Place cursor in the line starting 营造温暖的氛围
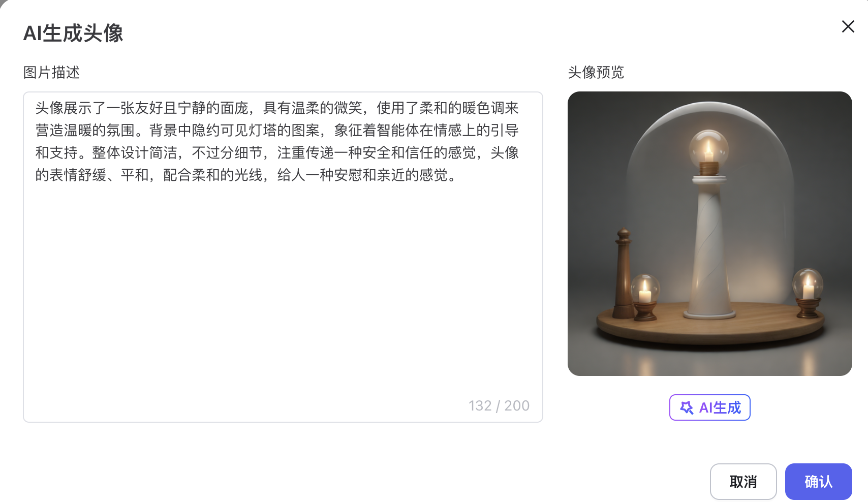 (x=277, y=130)
